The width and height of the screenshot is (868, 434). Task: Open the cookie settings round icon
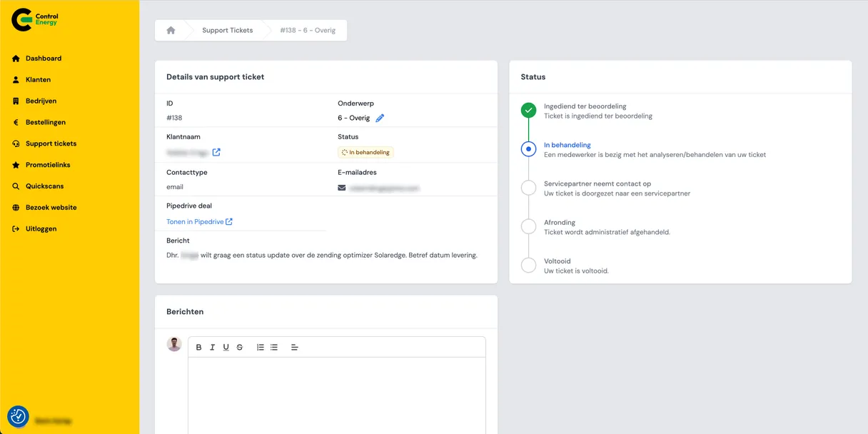tap(18, 416)
